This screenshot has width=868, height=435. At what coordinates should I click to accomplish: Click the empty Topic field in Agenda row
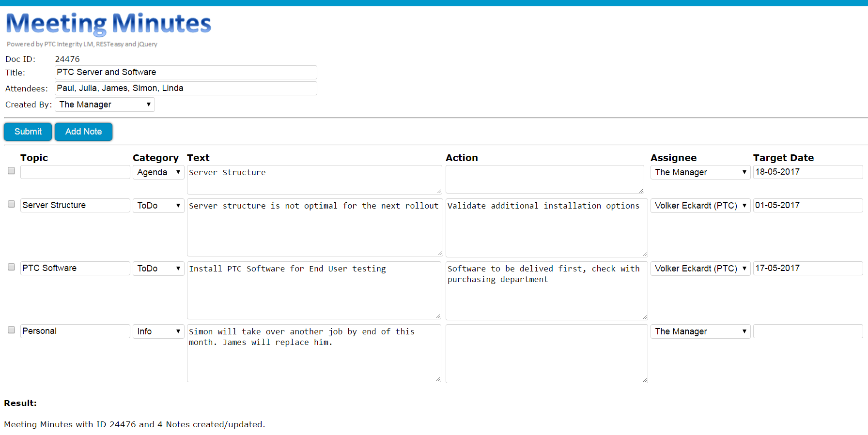75,172
